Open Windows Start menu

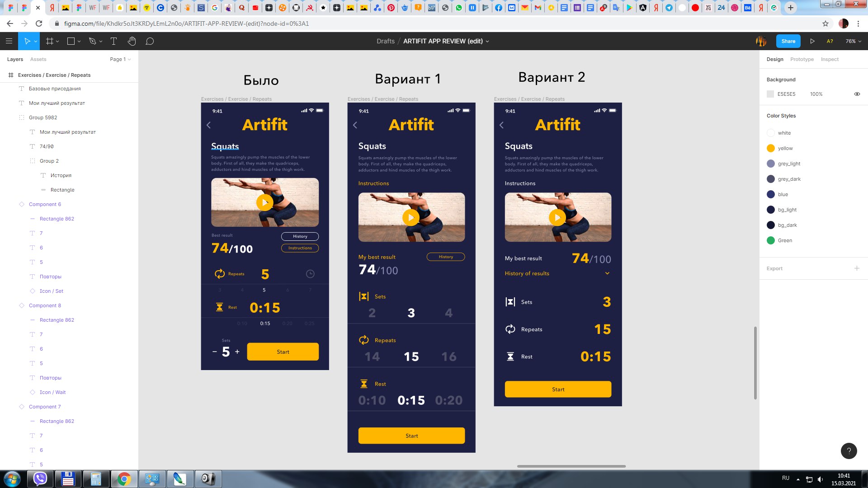click(x=12, y=479)
